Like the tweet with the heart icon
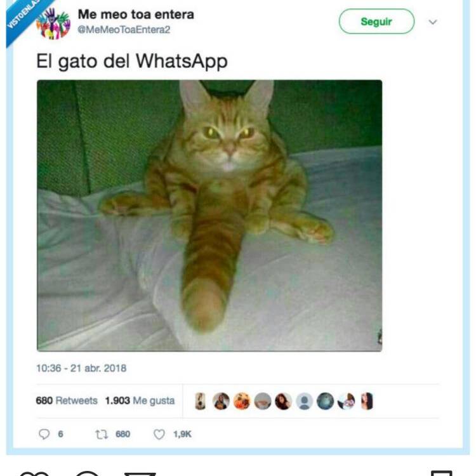This screenshot has width=476, height=476. [x=159, y=434]
